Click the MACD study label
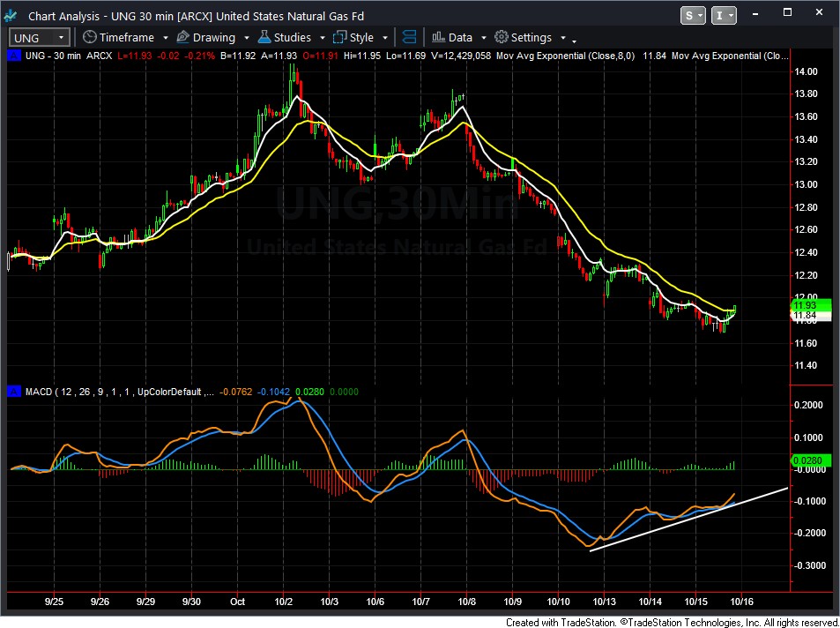840x628 pixels. pyautogui.click(x=40, y=391)
